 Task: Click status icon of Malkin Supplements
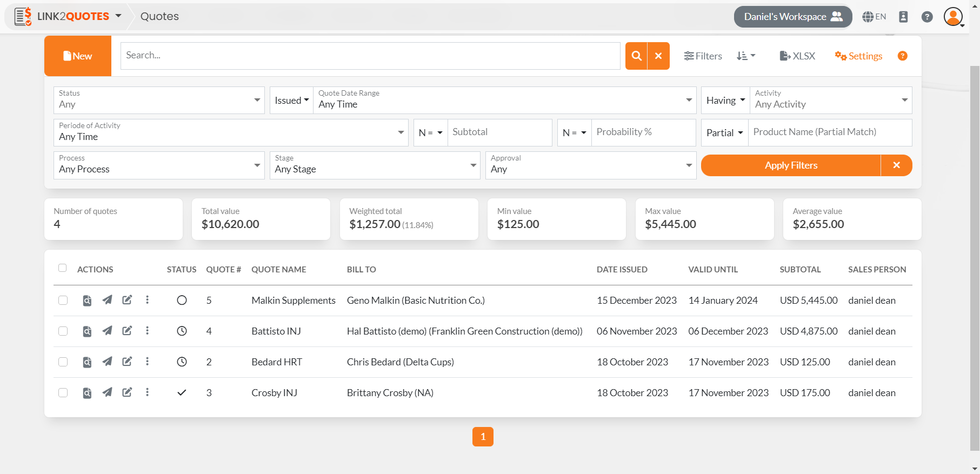[x=182, y=301]
